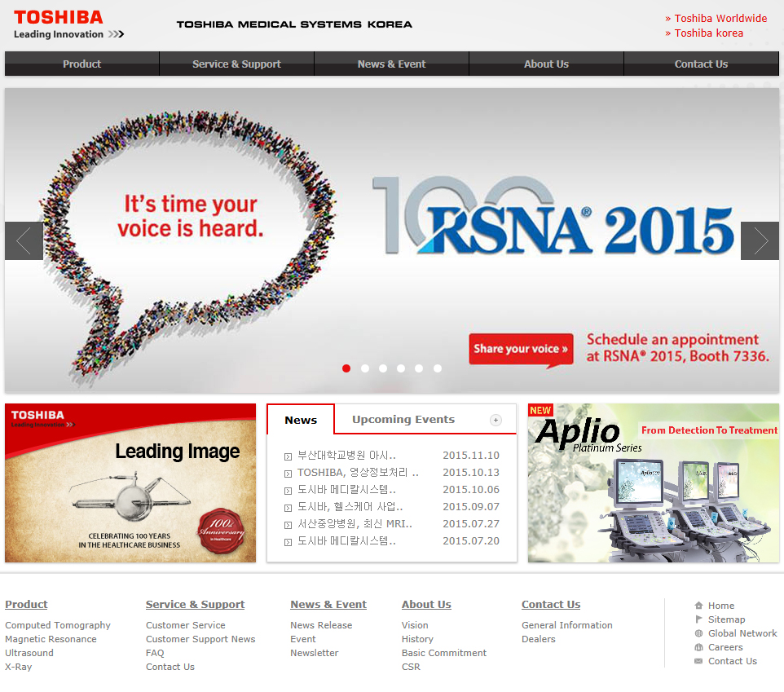
Task: Click the Product footer heading
Action: point(27,605)
